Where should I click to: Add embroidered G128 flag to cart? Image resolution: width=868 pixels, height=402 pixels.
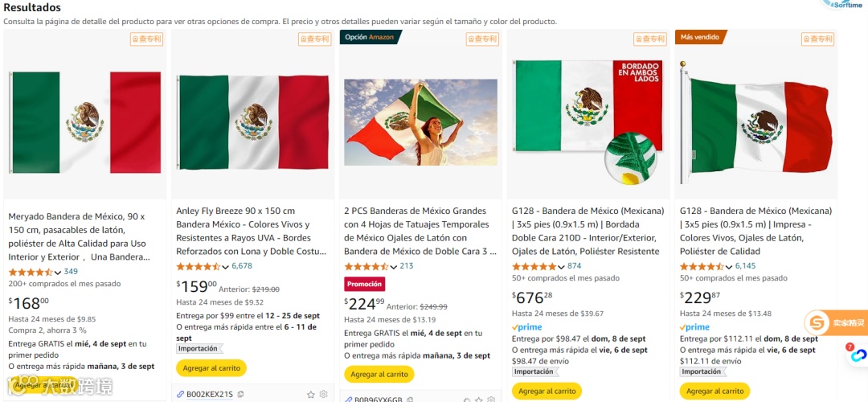547,391
